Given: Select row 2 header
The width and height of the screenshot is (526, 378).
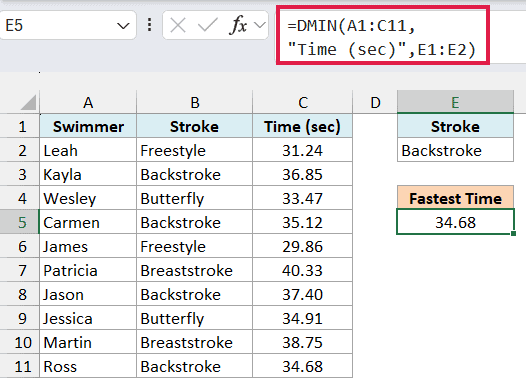Looking at the screenshot, I should tap(20, 150).
